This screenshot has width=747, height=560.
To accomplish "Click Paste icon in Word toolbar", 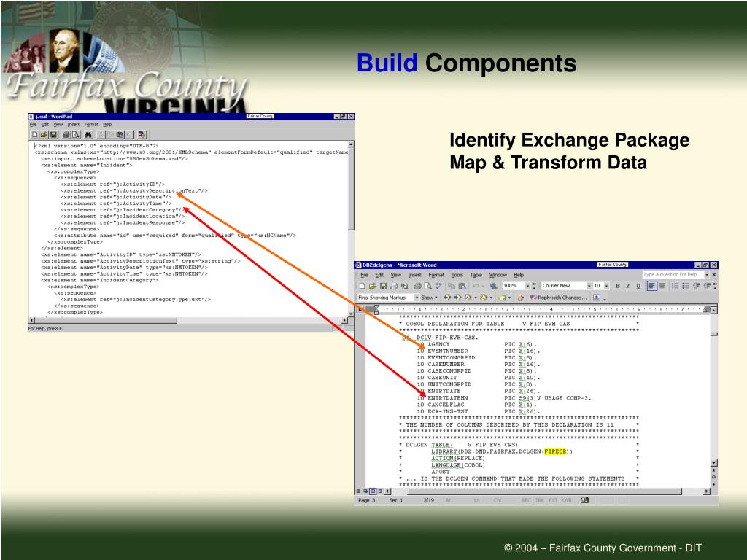I will pos(462,286).
